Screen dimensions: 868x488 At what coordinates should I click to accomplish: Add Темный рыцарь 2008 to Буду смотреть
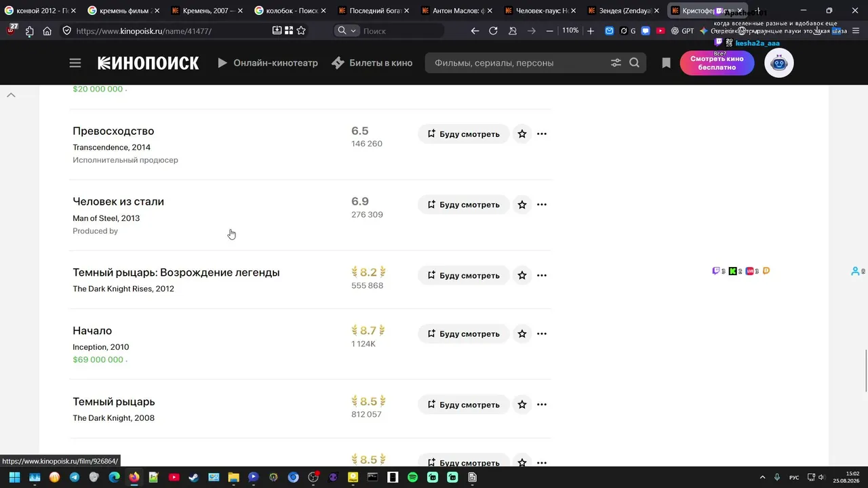463,405
